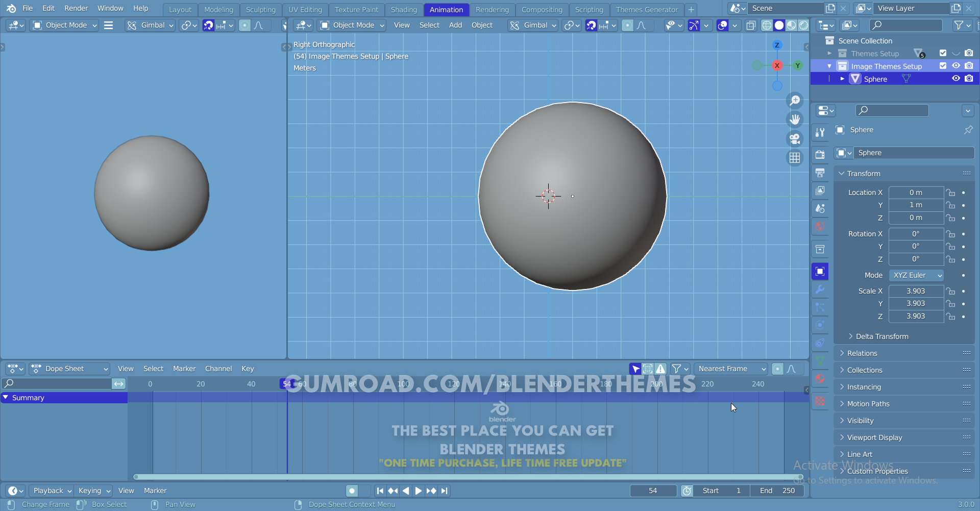Lock the Location X value
The height and width of the screenshot is (511, 980).
click(x=950, y=192)
